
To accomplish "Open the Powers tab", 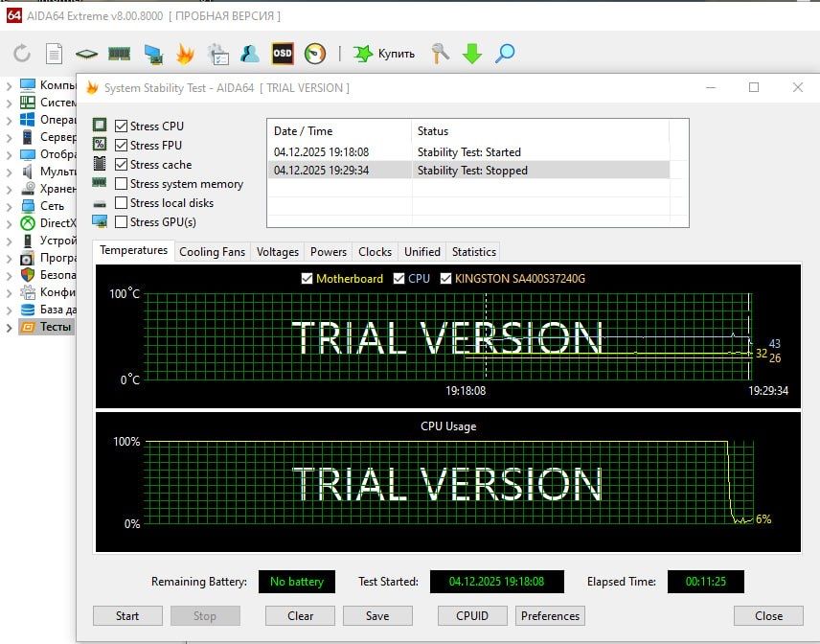I will (x=328, y=252).
